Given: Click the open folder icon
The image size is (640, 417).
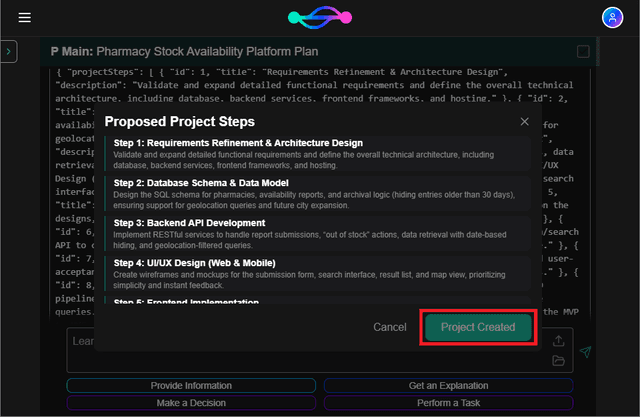Looking at the screenshot, I should point(558,359).
